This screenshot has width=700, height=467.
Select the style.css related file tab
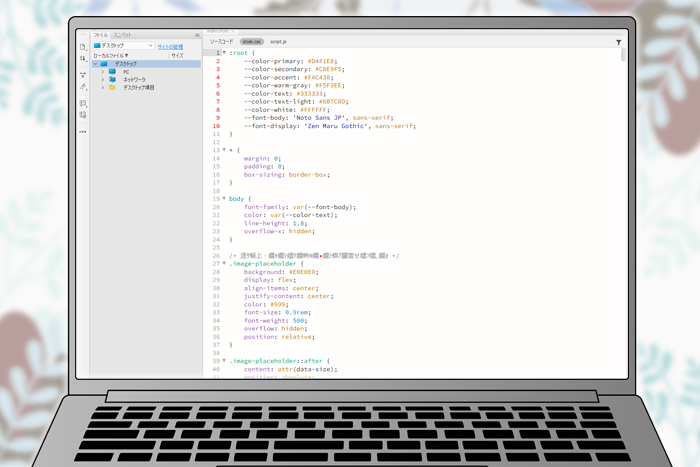pyautogui.click(x=251, y=42)
